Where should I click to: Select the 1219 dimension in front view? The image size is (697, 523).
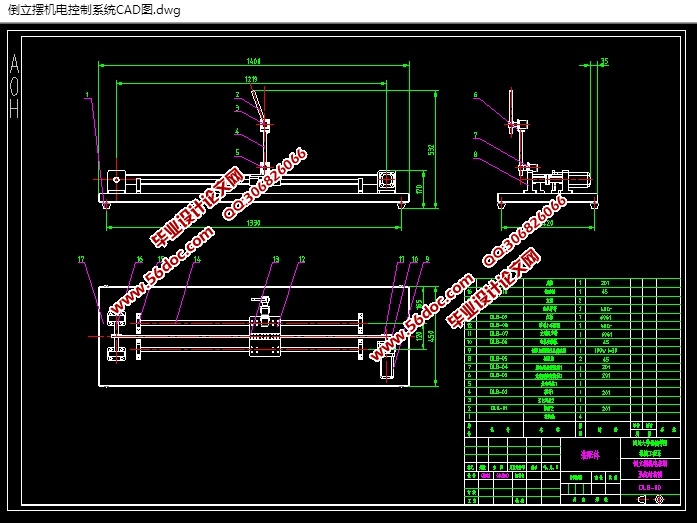pyautogui.click(x=251, y=79)
